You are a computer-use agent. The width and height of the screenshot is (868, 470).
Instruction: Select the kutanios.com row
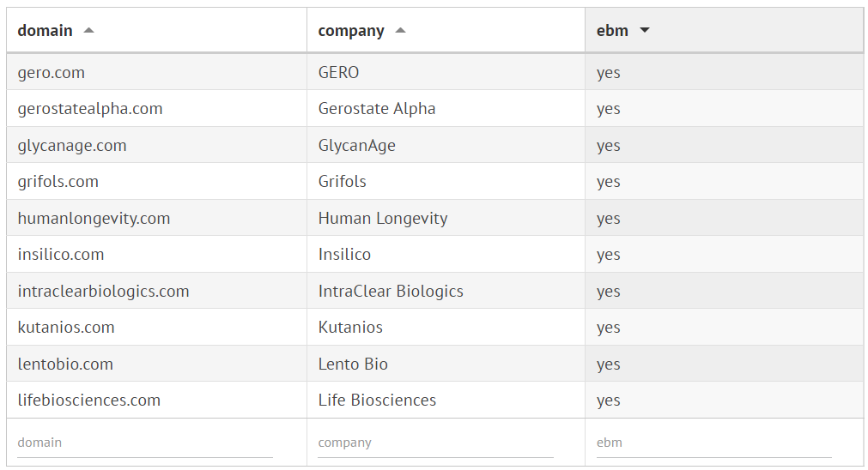coord(66,328)
